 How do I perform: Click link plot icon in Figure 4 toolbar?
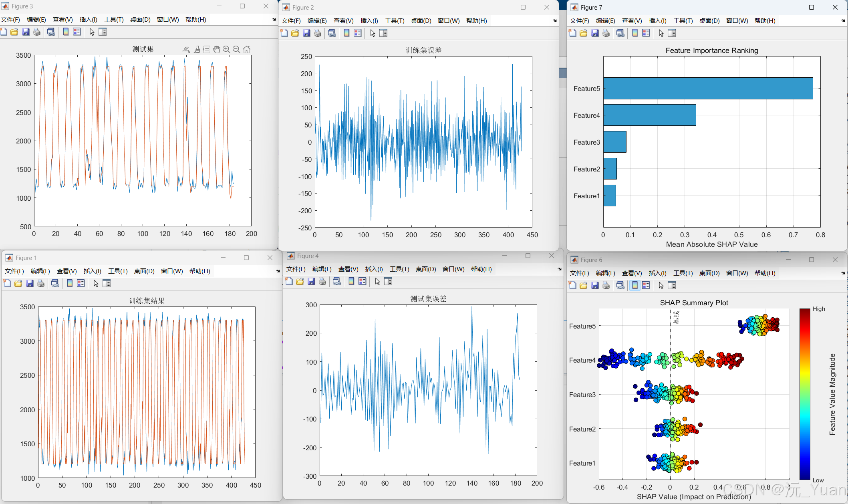tap(337, 282)
